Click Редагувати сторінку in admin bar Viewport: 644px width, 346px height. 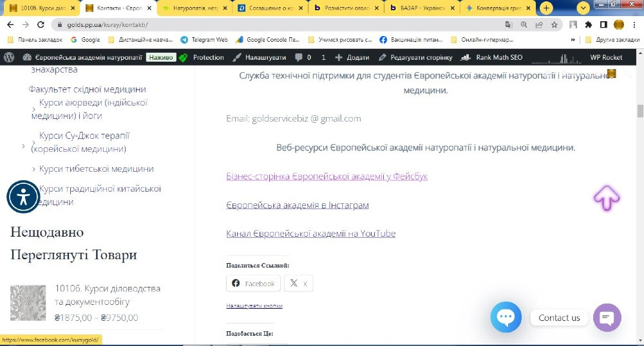415,57
